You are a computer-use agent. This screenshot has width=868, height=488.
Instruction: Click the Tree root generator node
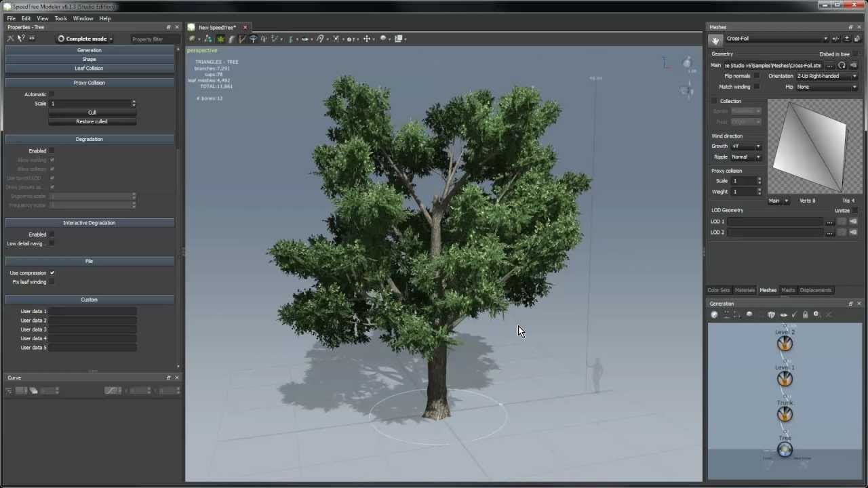click(x=785, y=449)
